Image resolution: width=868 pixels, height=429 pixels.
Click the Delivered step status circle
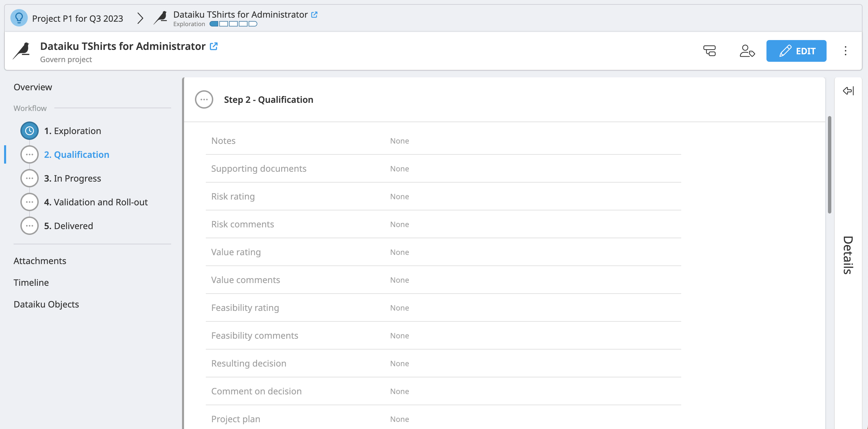click(30, 226)
